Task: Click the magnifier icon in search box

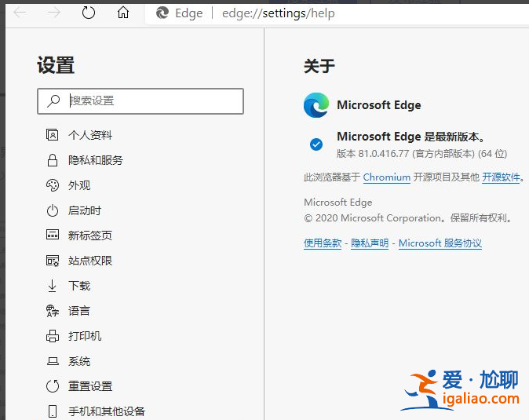Action: pyautogui.click(x=53, y=100)
